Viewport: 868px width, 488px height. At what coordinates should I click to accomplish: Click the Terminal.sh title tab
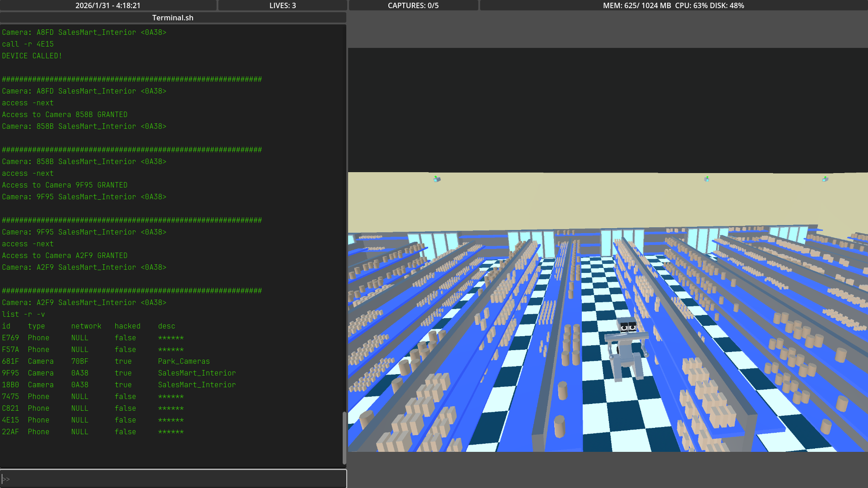[173, 18]
